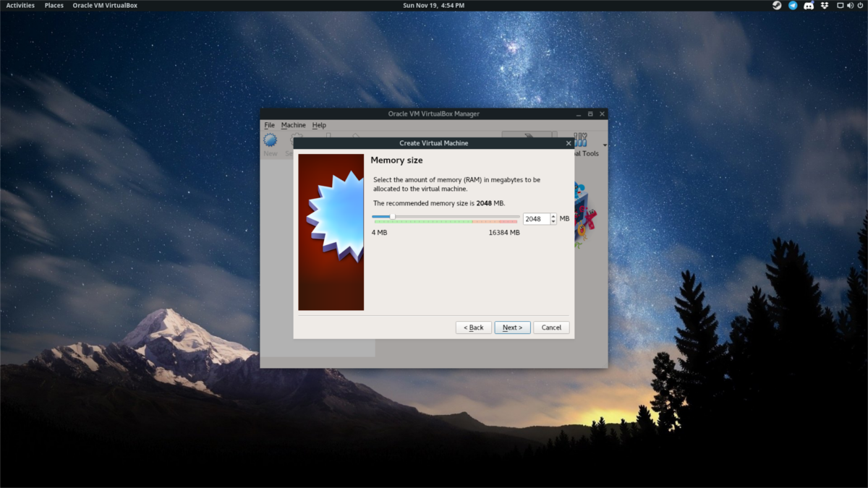Close the Create Virtual Machine dialog
Image resolution: width=868 pixels, height=488 pixels.
tap(569, 143)
